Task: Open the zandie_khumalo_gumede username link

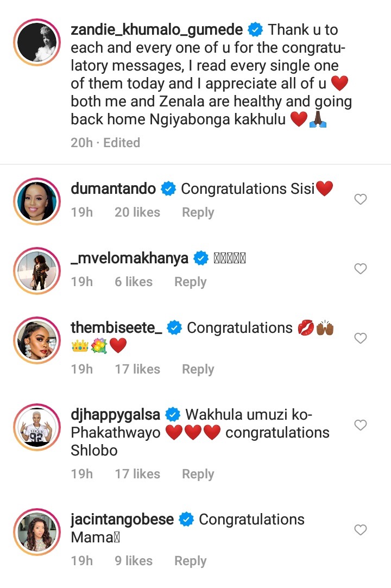Action: [157, 30]
